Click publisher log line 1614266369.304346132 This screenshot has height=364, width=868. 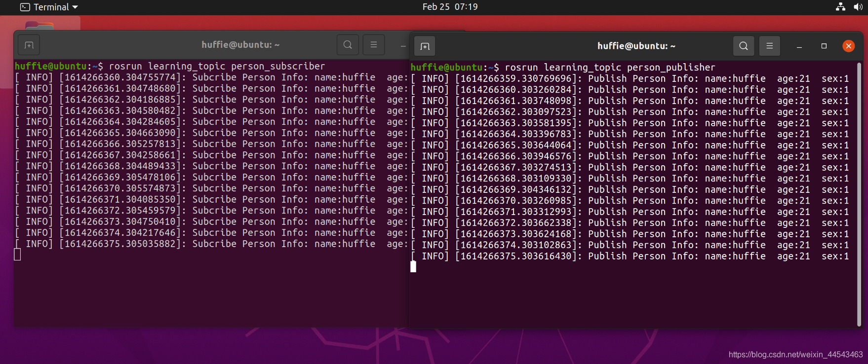point(630,189)
